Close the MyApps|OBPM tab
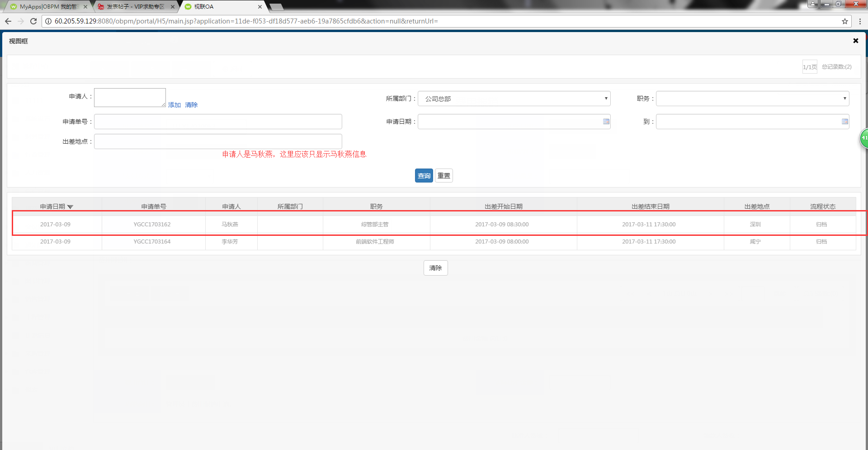The width and height of the screenshot is (868, 450). click(85, 7)
